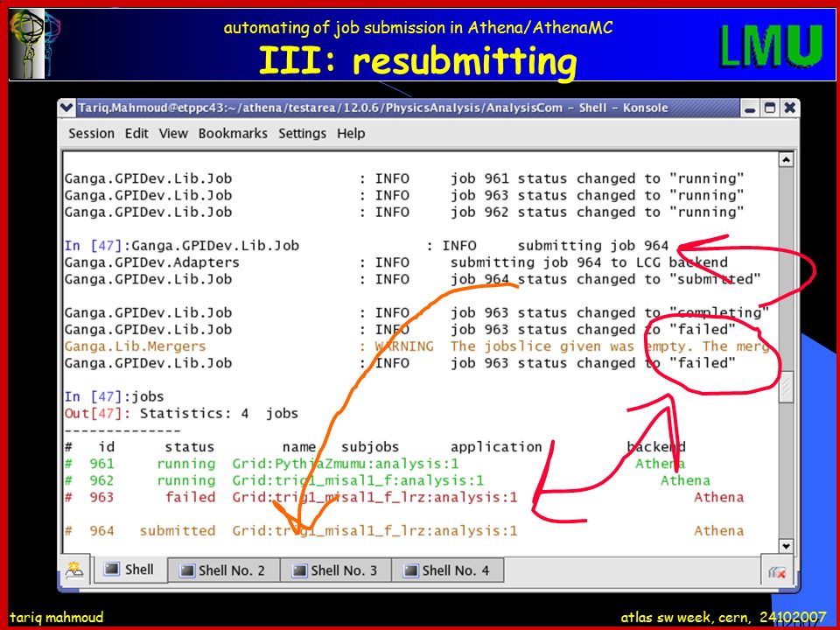This screenshot has height=630, width=840.
Task: Open the Help menu
Action: 351,133
